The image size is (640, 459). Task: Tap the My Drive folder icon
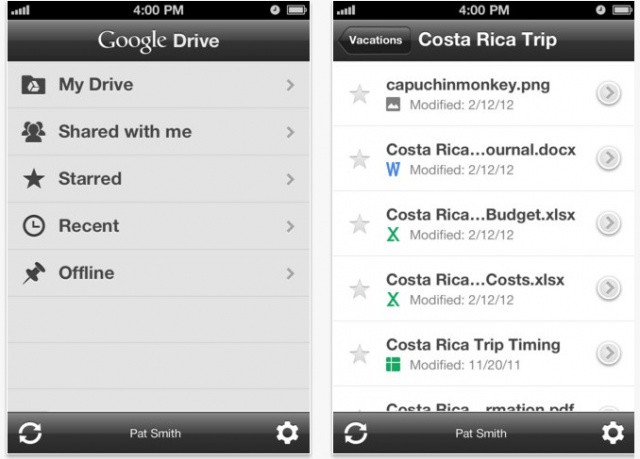click(33, 85)
